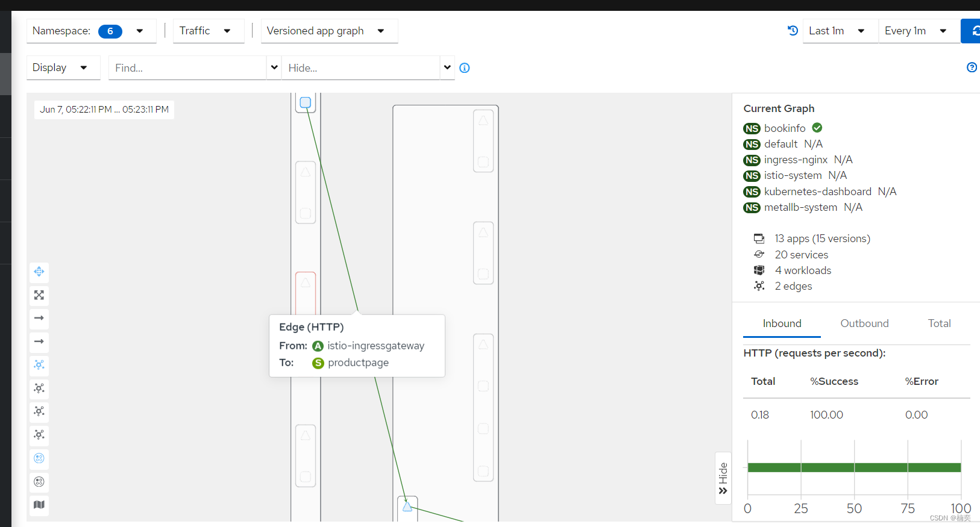Click the 13 apps (15 versions) text
The height and width of the screenshot is (527, 980).
point(822,239)
